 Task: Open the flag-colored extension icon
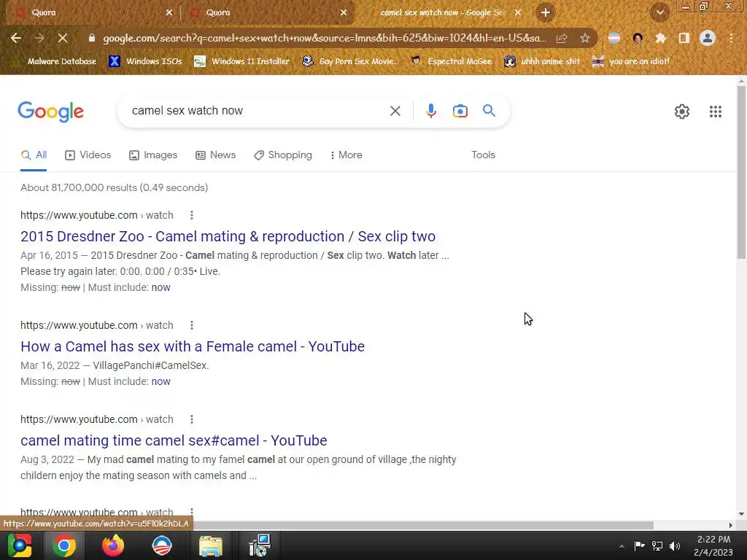click(x=614, y=38)
